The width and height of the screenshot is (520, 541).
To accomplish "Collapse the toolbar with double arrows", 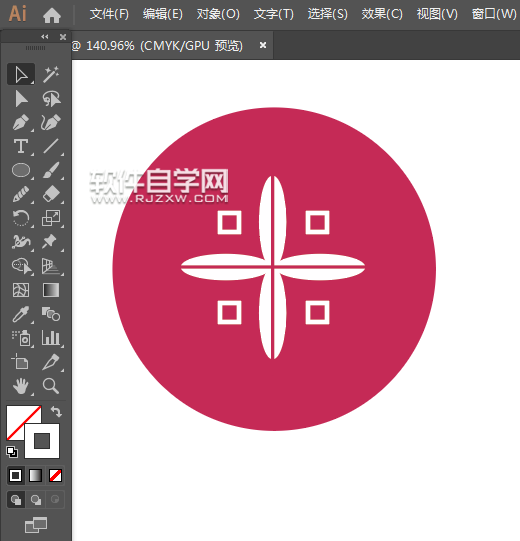I will [45, 37].
